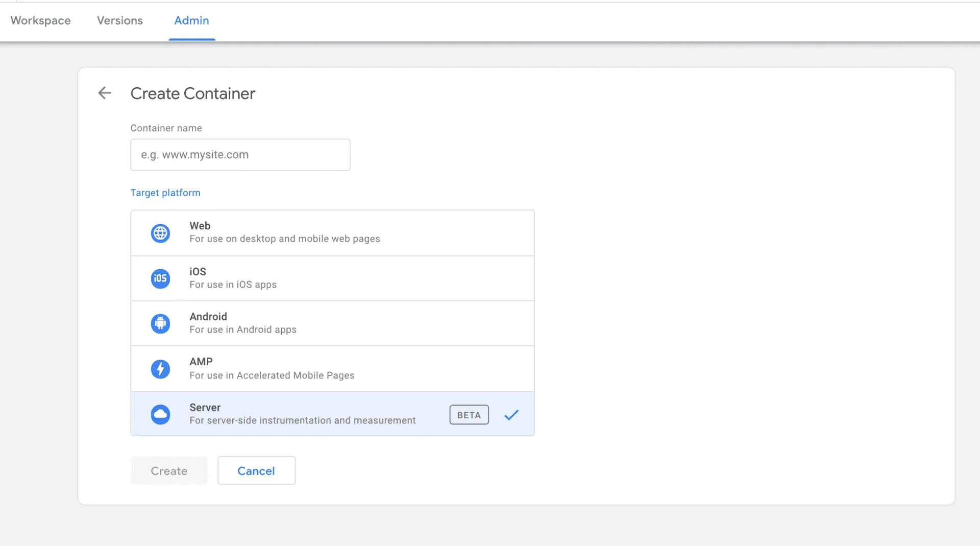Click the Create button
Image resolution: width=980 pixels, height=546 pixels.
click(169, 470)
